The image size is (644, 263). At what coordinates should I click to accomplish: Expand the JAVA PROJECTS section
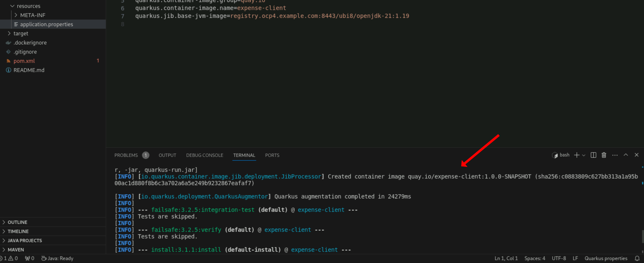pos(24,241)
